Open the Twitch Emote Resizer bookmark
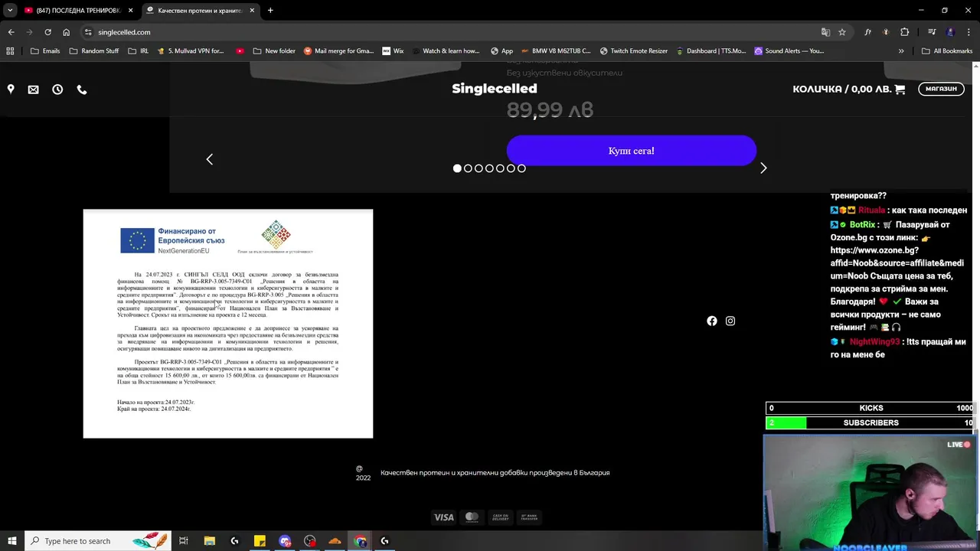Image resolution: width=980 pixels, height=551 pixels. pyautogui.click(x=633, y=51)
